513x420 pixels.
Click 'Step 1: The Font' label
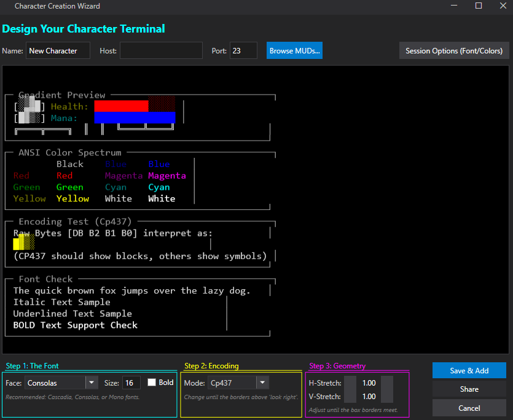(x=32, y=366)
